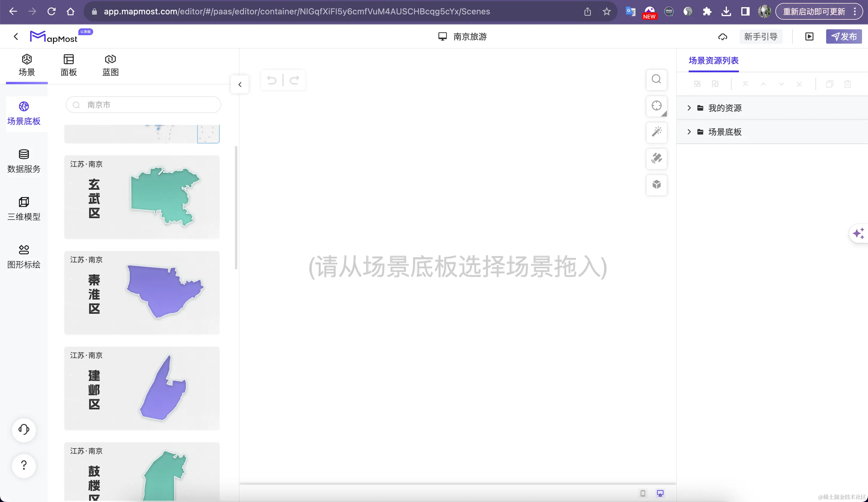Screen dimensions: 868x502
Task: Select the 秦淮区 scene card
Action: tap(142, 293)
